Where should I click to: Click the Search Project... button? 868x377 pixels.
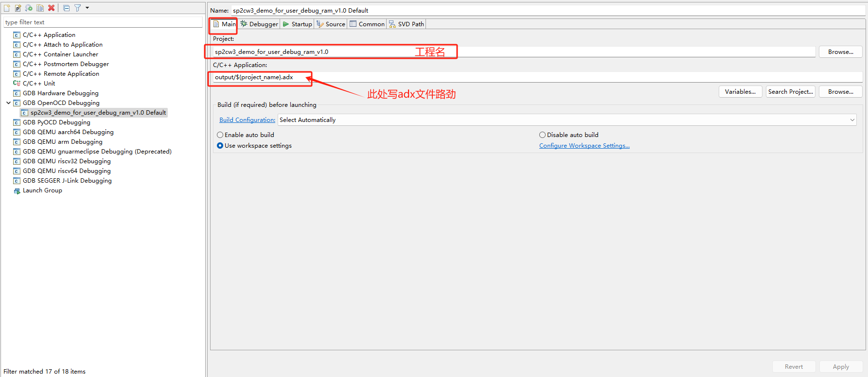790,92
